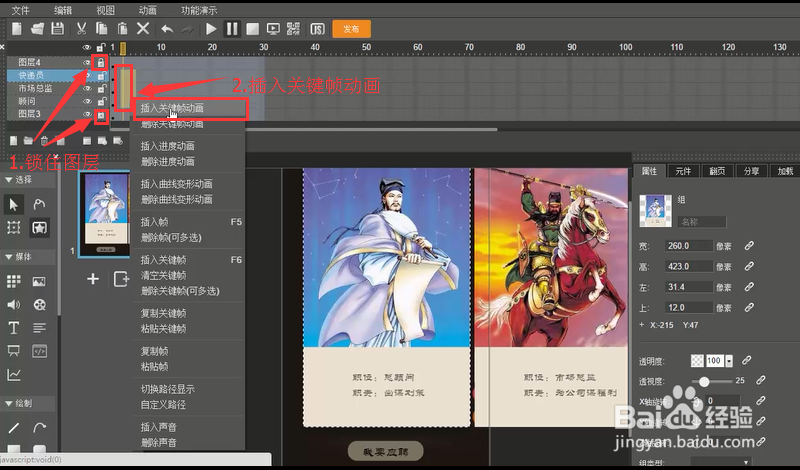Click the 宽 width input field
This screenshot has width=800, height=470.
pos(688,245)
